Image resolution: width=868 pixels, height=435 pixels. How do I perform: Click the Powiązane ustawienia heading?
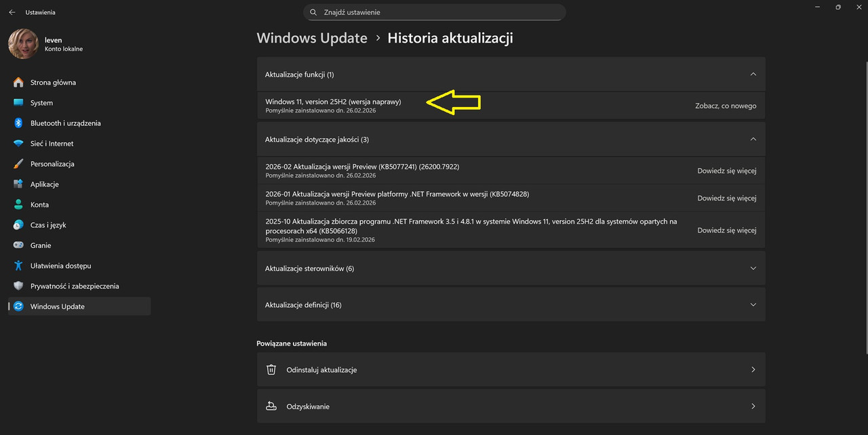[292, 344]
